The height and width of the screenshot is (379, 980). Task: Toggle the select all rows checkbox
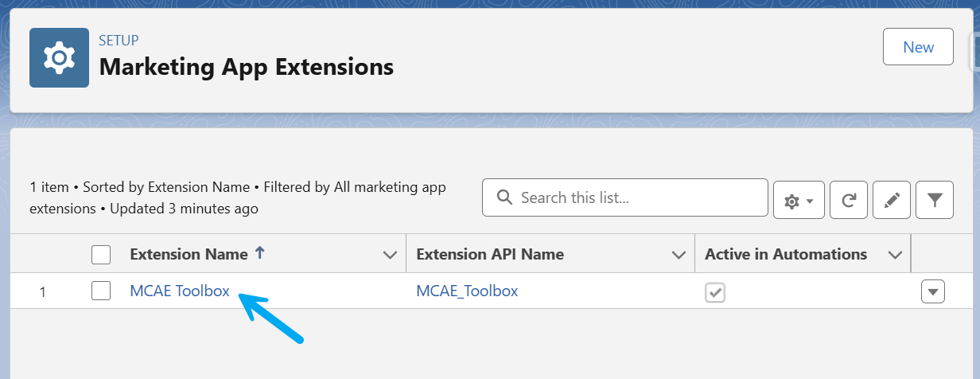pyautogui.click(x=101, y=255)
